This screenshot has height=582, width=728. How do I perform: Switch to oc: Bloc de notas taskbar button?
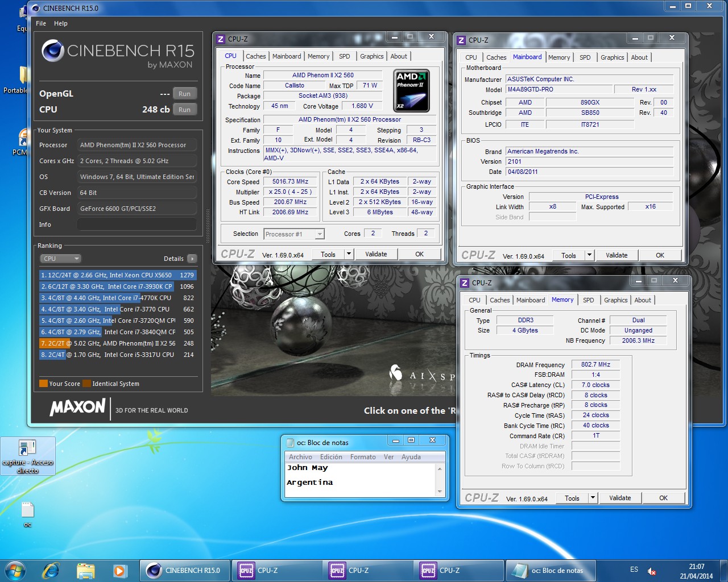[551, 570]
